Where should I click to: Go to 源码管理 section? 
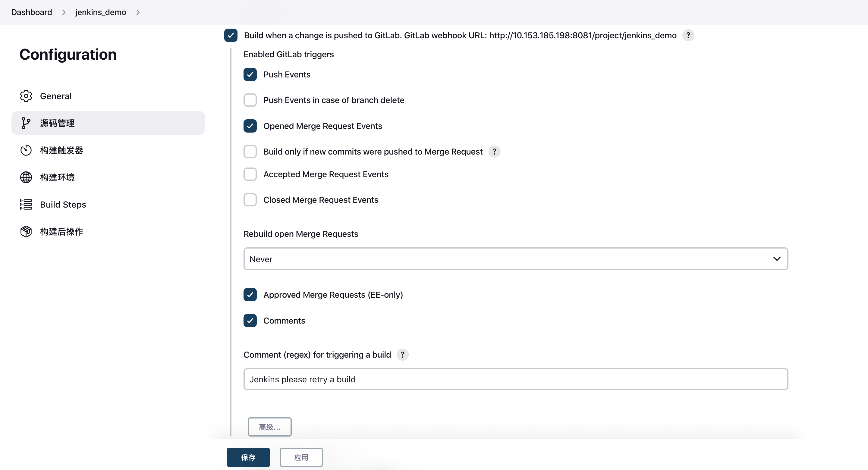108,123
